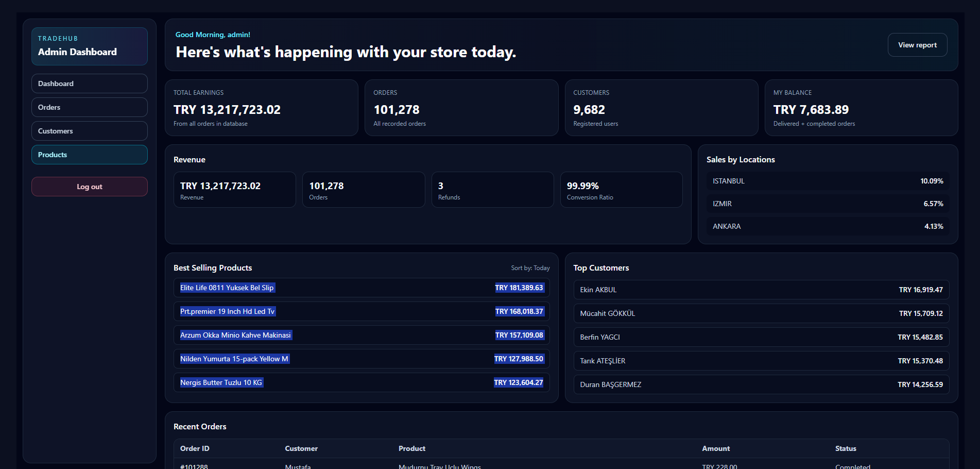Click the View report button
The width and height of the screenshot is (980, 469).
pos(917,45)
